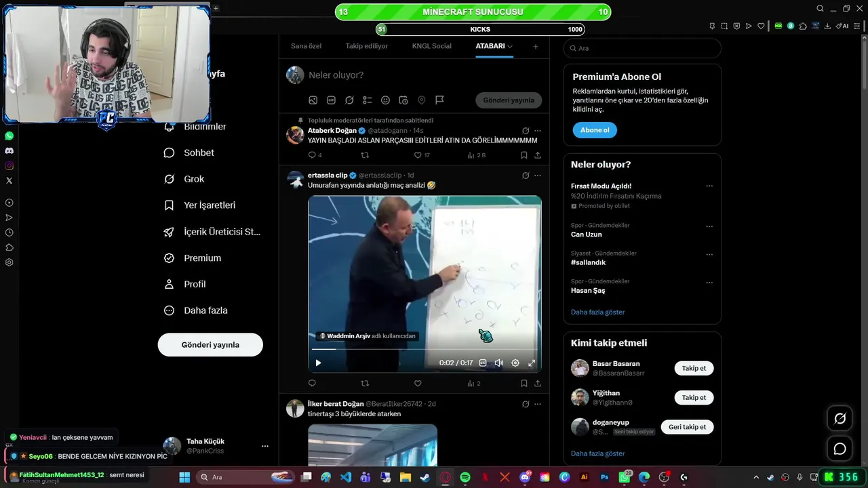Image resolution: width=868 pixels, height=488 pixels.
Task: Ask Grok about the ertassla clip post
Action: click(526, 176)
